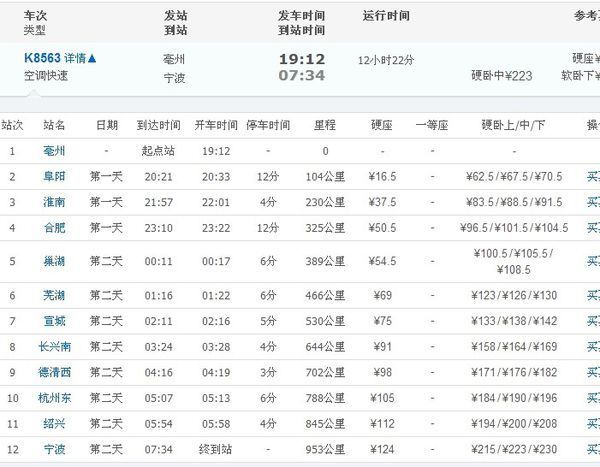This screenshot has width=600, height=467.
Task: Click the buy link in the 淮南 row
Action: [x=593, y=202]
